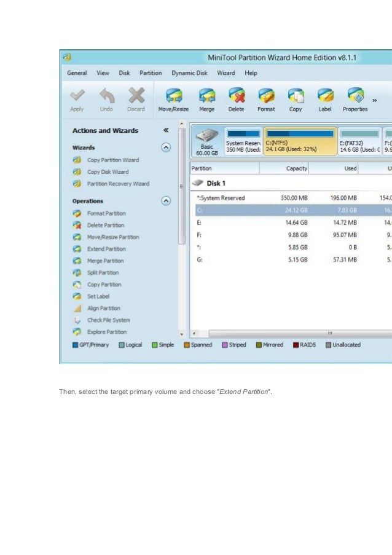
Task: Launch Copy Partition Wizard
Action: [x=113, y=160]
